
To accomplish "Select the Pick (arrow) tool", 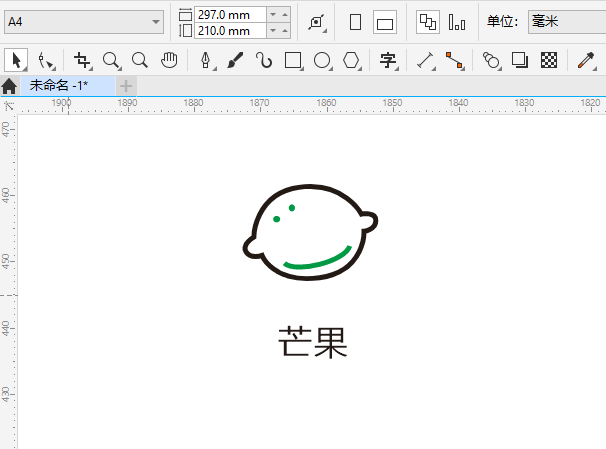I will [x=16, y=60].
